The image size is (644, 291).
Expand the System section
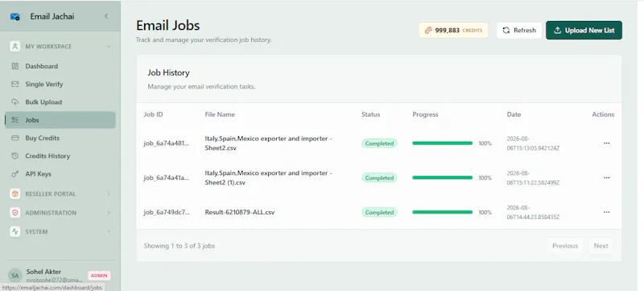pyautogui.click(x=109, y=231)
